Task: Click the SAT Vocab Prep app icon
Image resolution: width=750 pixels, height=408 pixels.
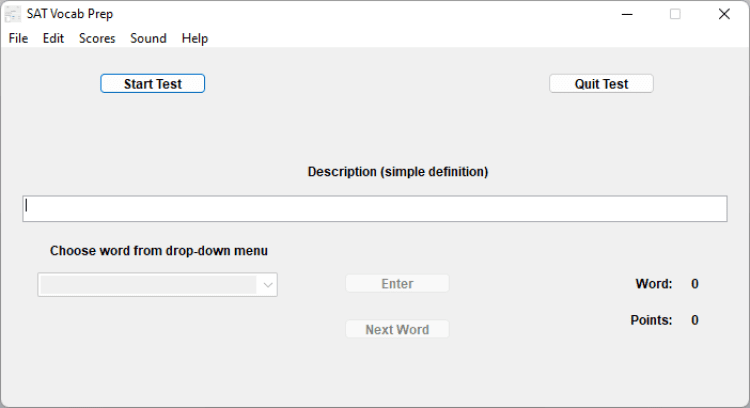Action: (x=13, y=14)
